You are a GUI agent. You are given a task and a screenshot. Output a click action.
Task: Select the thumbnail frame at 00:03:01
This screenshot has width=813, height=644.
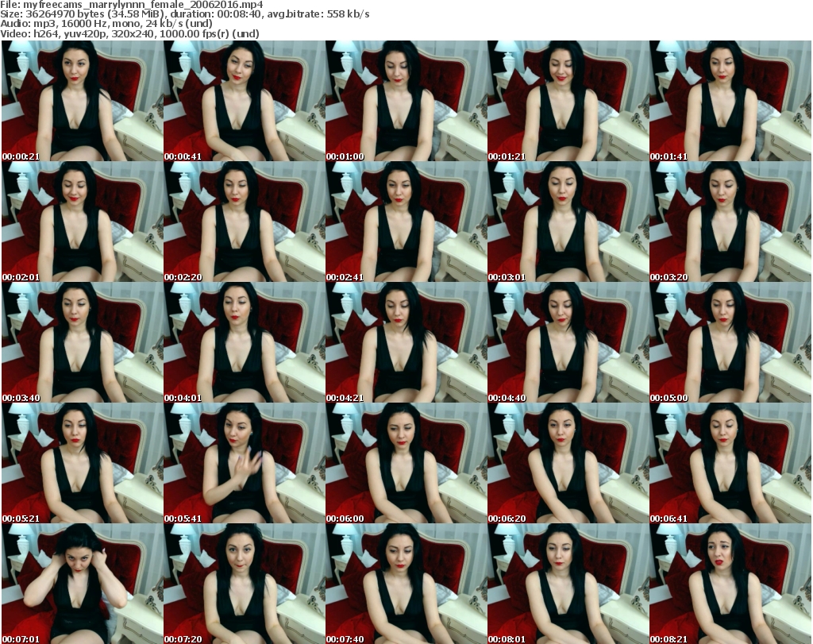(568, 222)
